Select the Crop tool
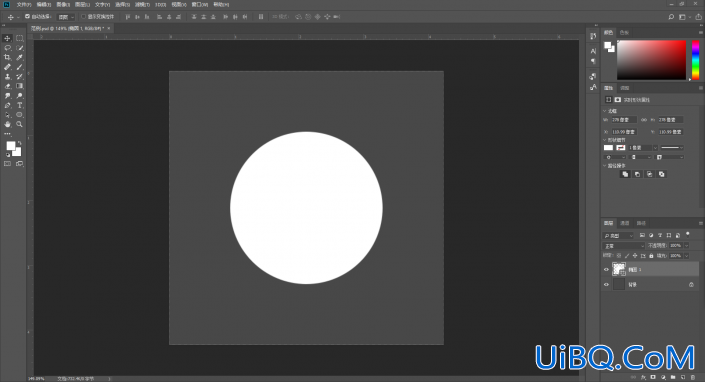 point(7,58)
